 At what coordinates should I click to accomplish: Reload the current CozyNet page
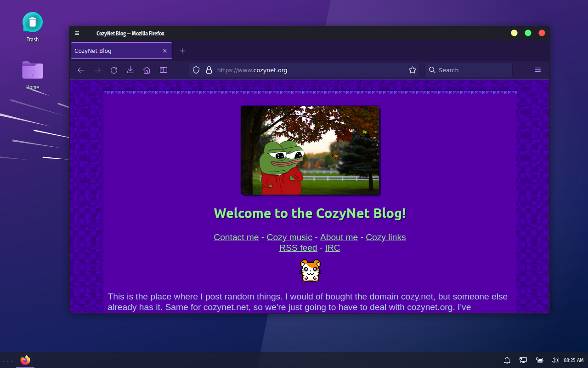click(x=114, y=70)
